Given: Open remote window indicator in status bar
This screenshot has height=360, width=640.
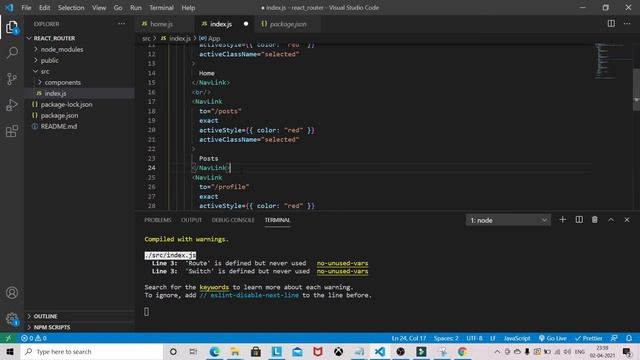Looking at the screenshot, I should [x=8, y=338].
